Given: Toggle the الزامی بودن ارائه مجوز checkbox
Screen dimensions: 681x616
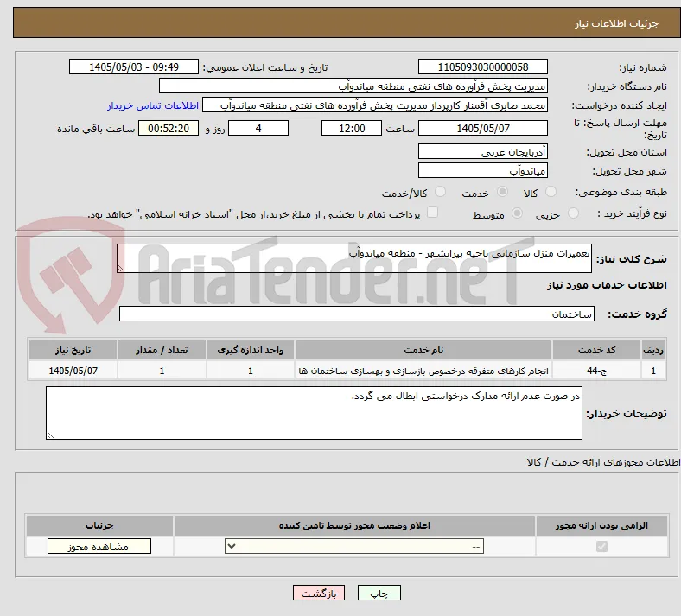Looking at the screenshot, I should 601,546.
